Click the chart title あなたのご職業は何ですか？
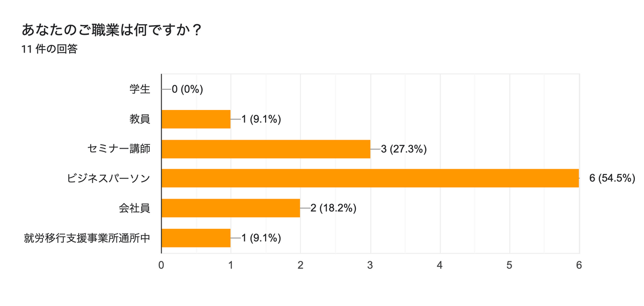The height and width of the screenshot is (306, 644). point(112,30)
